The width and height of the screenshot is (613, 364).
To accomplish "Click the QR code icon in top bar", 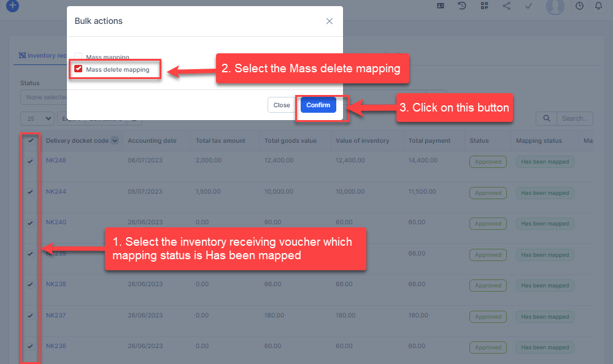I will pos(484,6).
